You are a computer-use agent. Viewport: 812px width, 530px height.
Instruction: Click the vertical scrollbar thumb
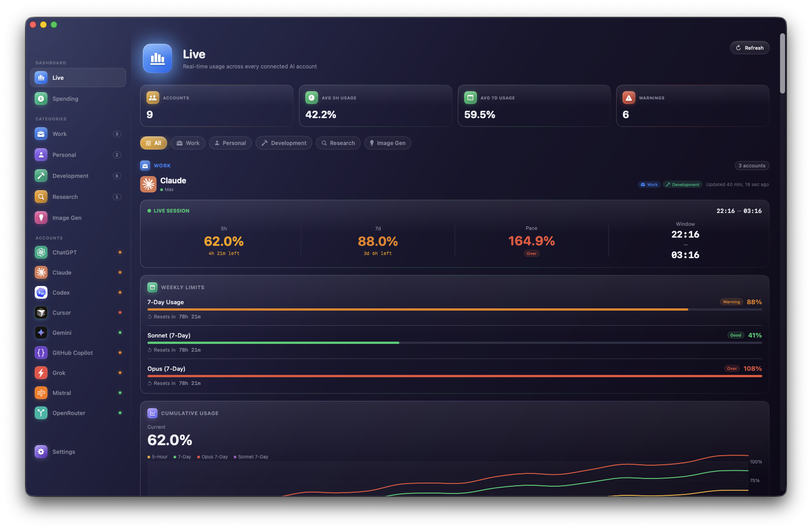(x=783, y=63)
